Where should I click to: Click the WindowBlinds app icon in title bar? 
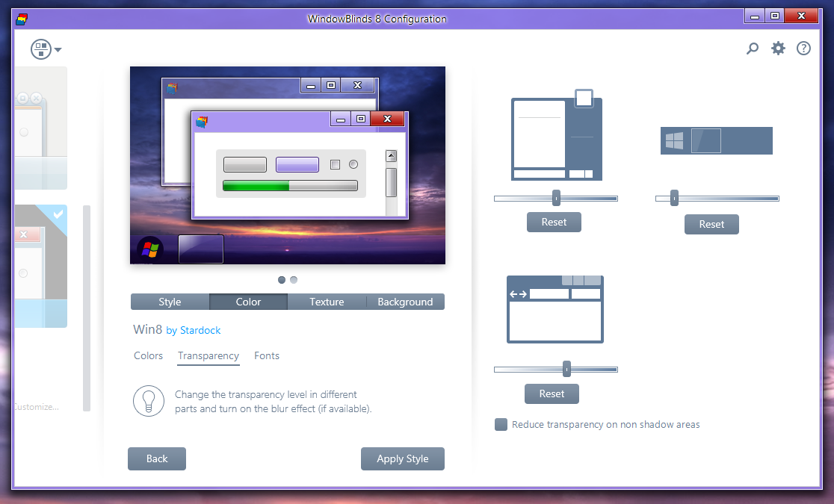[x=21, y=19]
